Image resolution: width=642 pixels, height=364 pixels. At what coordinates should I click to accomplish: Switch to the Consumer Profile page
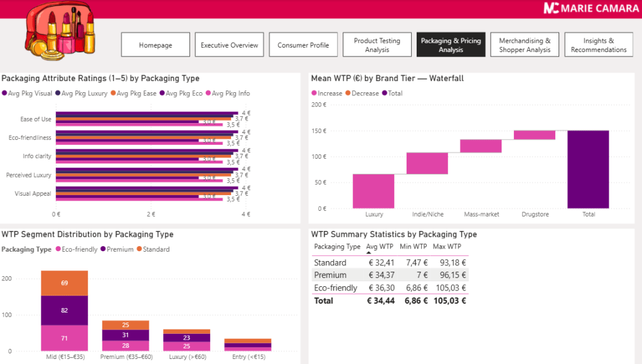coord(302,45)
